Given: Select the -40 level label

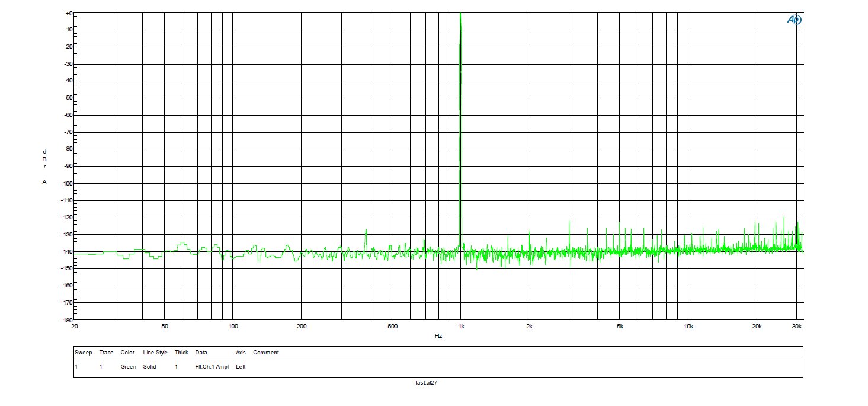Looking at the screenshot, I should coord(68,81).
